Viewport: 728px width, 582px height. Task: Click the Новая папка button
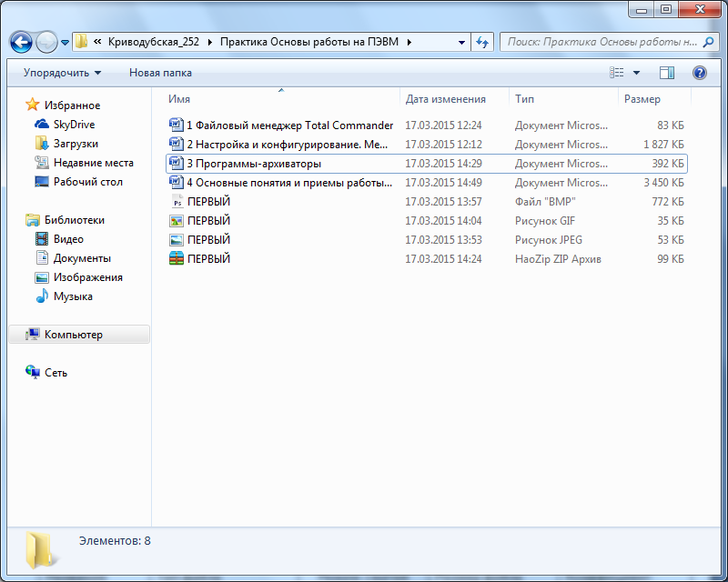(160, 73)
